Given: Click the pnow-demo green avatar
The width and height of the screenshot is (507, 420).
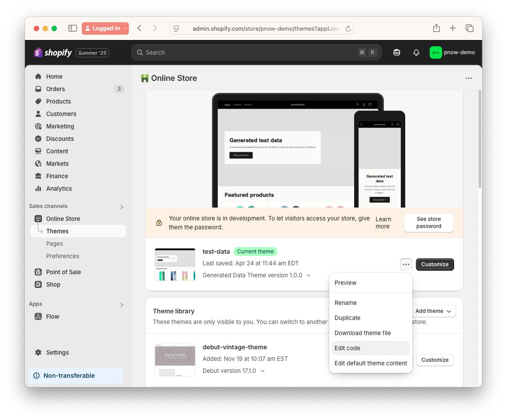Looking at the screenshot, I should (x=435, y=52).
